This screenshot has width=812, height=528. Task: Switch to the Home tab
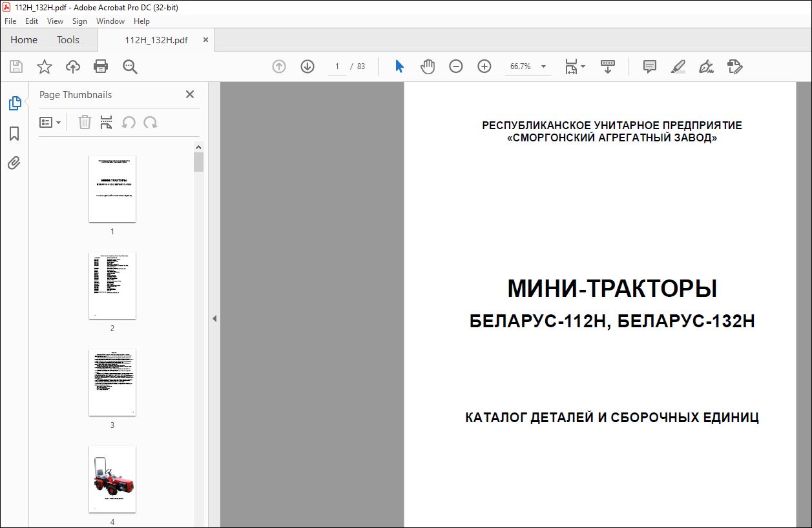24,40
